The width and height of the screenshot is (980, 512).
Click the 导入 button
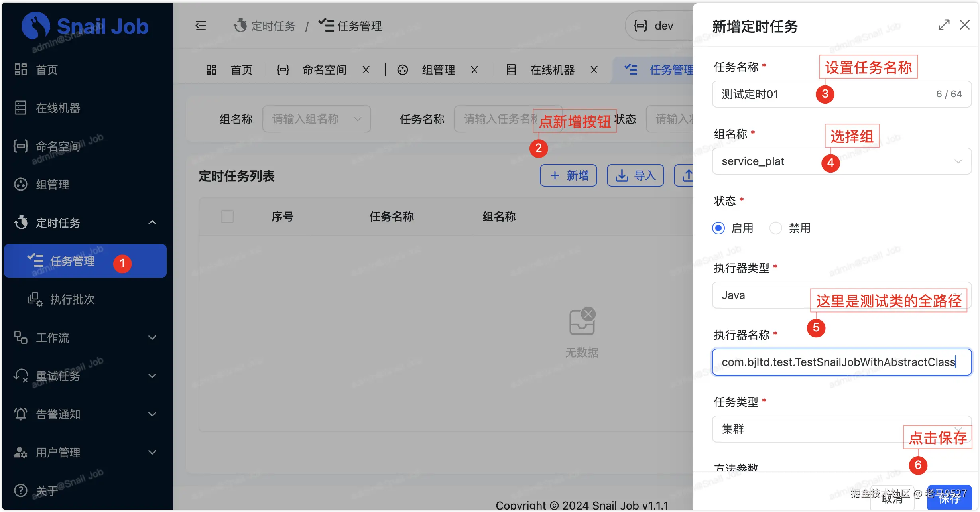(x=635, y=175)
